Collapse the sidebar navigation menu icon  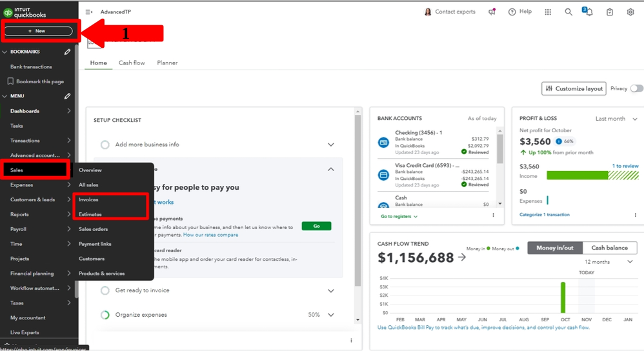coord(89,12)
